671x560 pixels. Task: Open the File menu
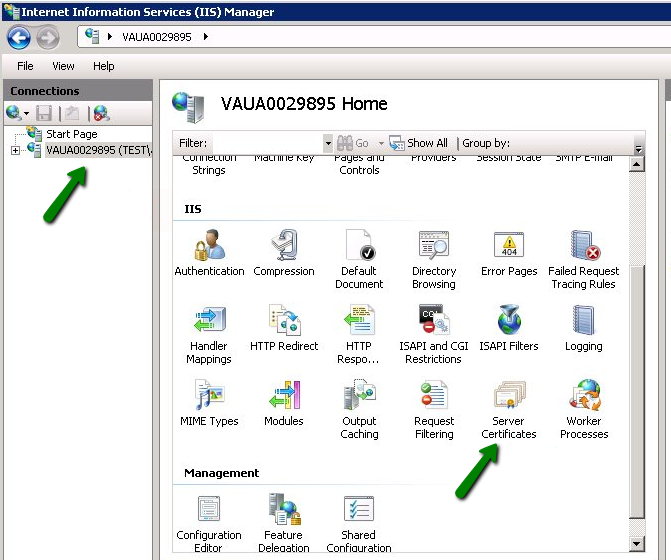25,66
